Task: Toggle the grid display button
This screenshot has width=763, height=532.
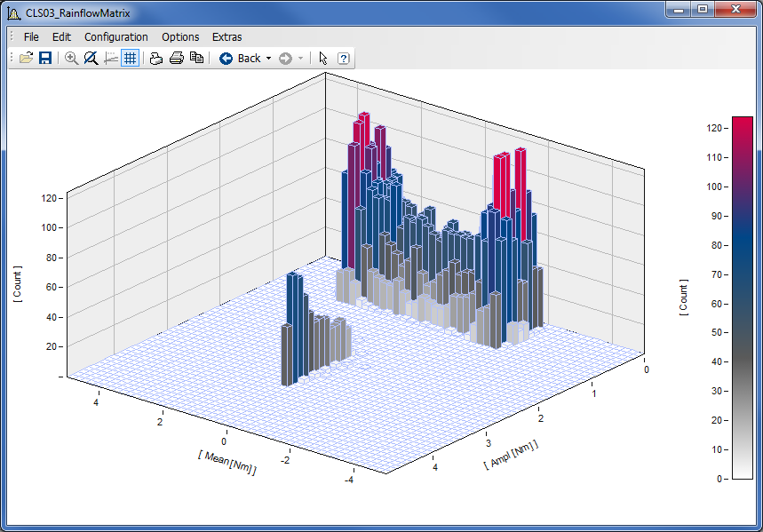Action: 130,59
